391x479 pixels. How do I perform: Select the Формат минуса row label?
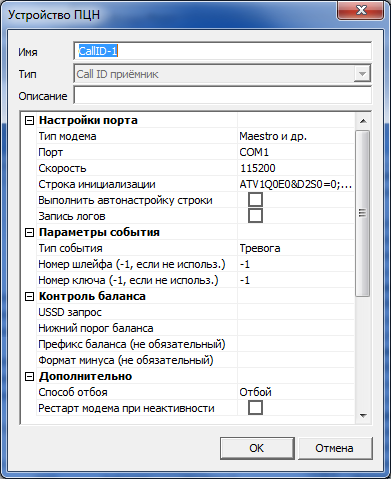(126, 360)
